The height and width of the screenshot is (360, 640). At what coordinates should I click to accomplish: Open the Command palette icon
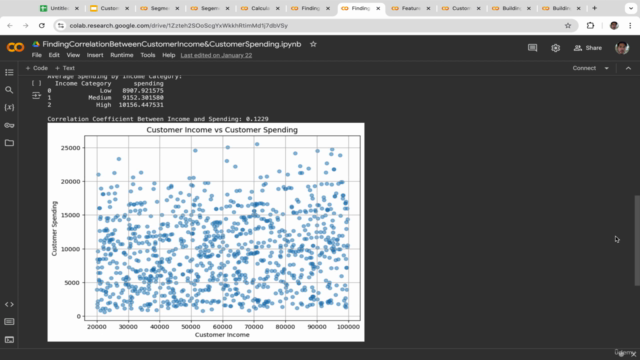click(x=9, y=322)
